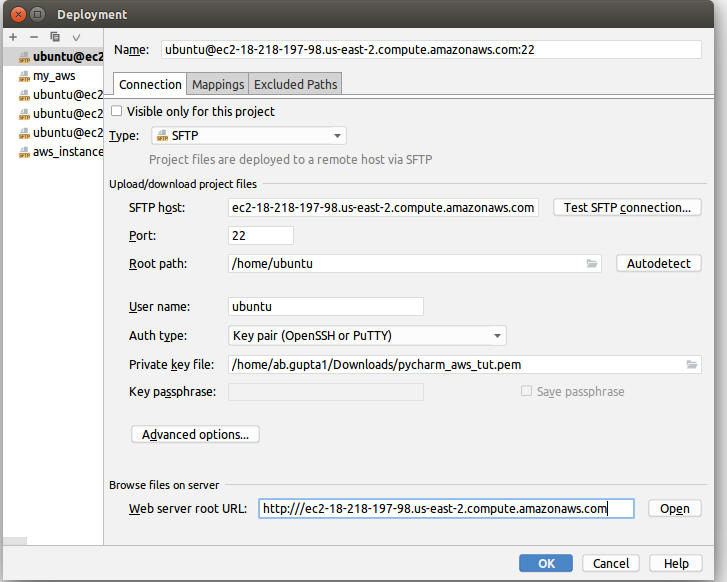Click Test SFTP connection button

point(627,207)
